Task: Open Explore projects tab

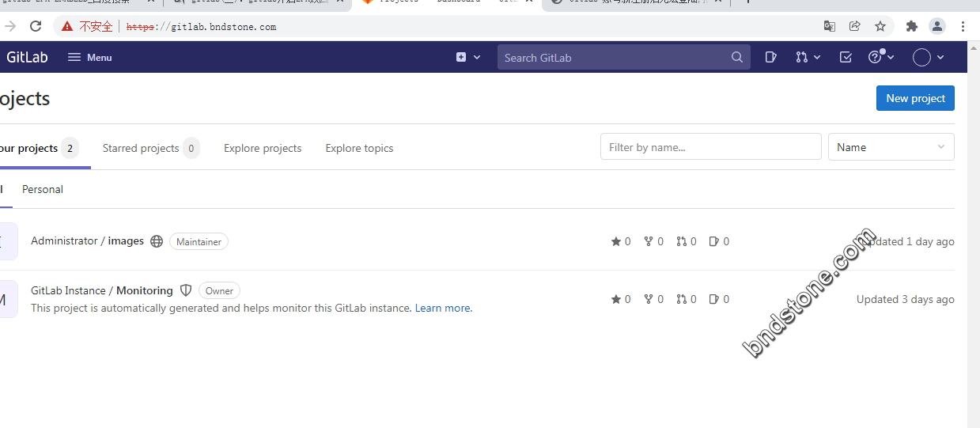Action: point(263,148)
